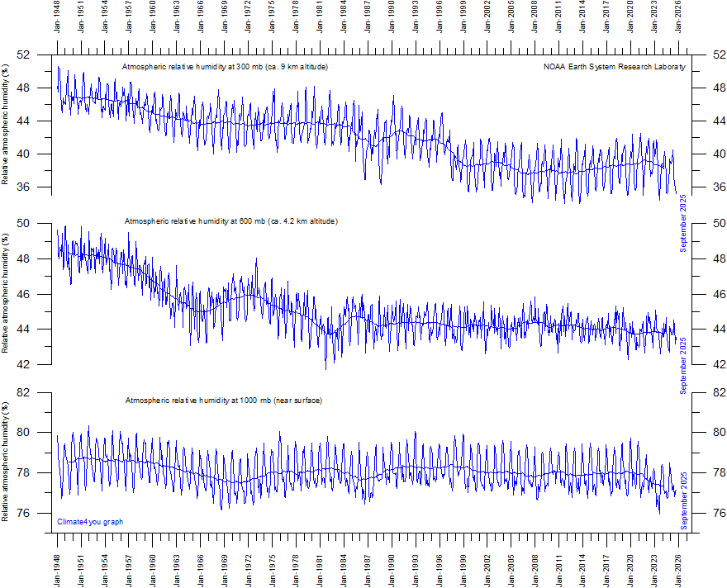Click the NOAA Earth System Research credit text

tap(613, 67)
